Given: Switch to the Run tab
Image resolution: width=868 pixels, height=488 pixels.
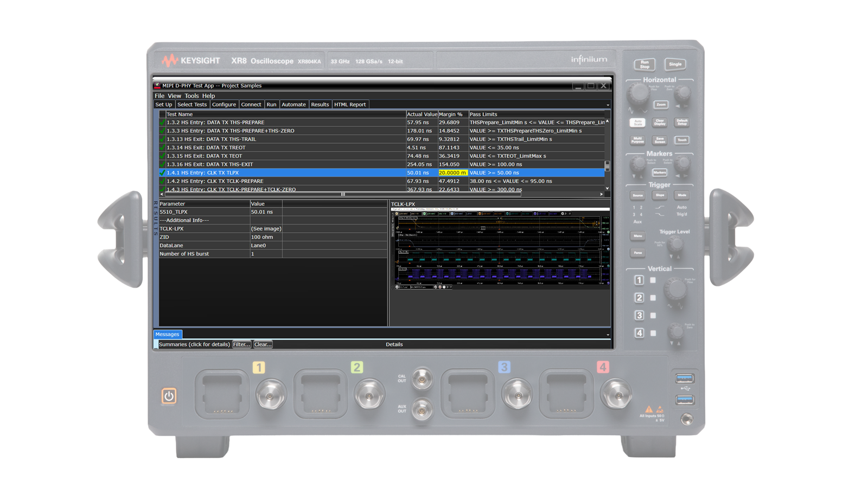Looking at the screenshot, I should (x=271, y=105).
